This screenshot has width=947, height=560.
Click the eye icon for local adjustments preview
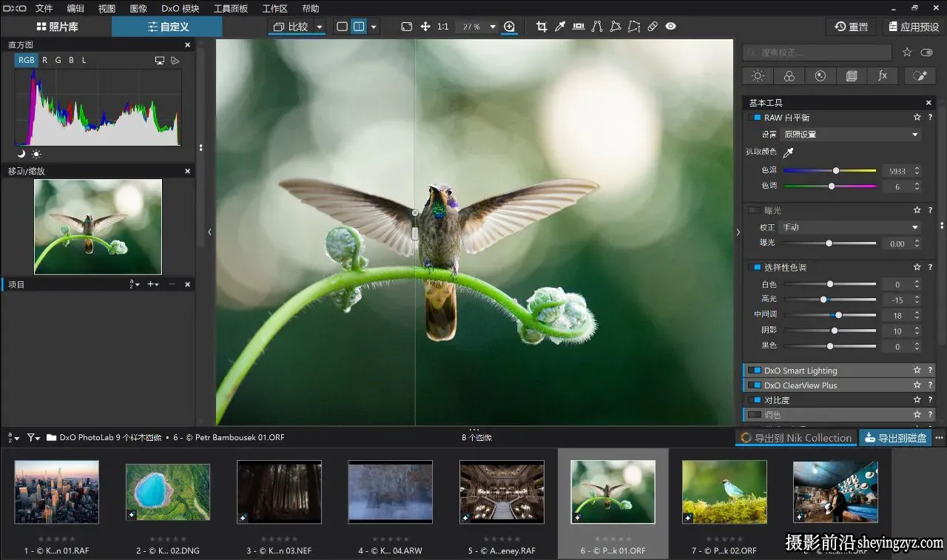[670, 27]
